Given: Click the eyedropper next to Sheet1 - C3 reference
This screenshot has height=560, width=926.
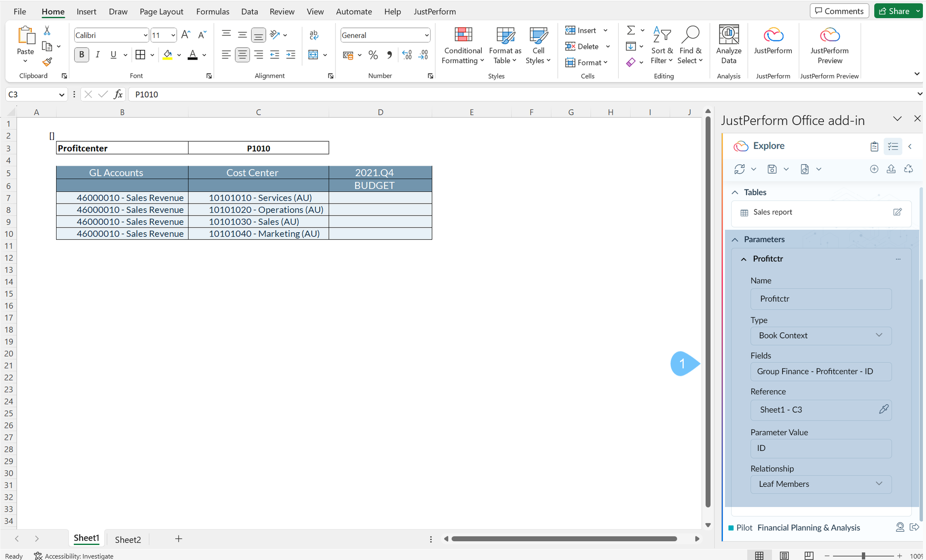Looking at the screenshot, I should [x=884, y=409].
